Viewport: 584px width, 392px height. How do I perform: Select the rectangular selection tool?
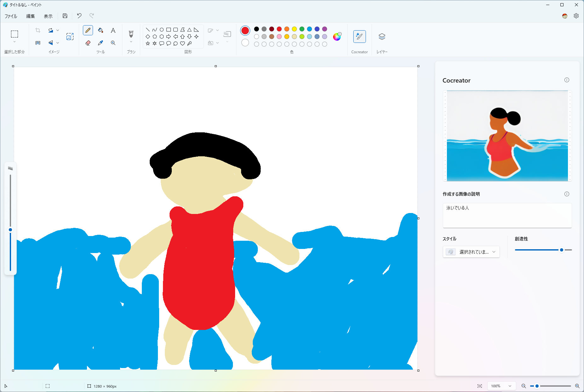pos(14,34)
